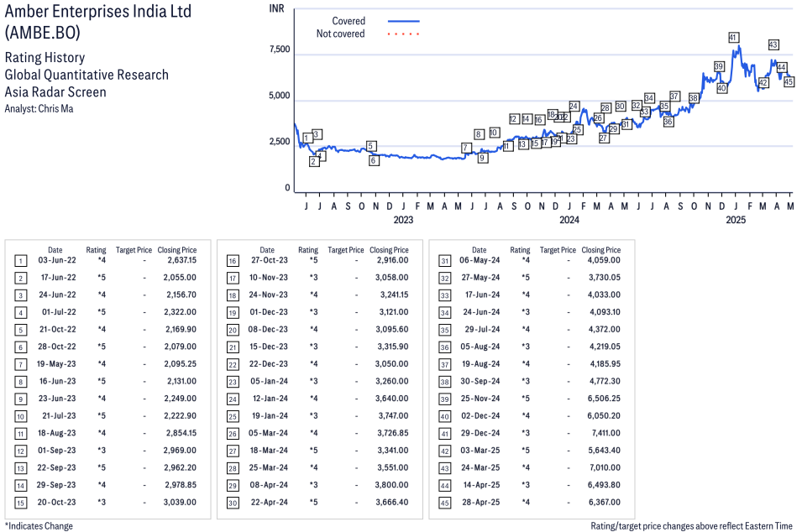This screenshot has height=532, width=802.
Task: Click numbered box 31 in the table
Action: tap(445, 261)
